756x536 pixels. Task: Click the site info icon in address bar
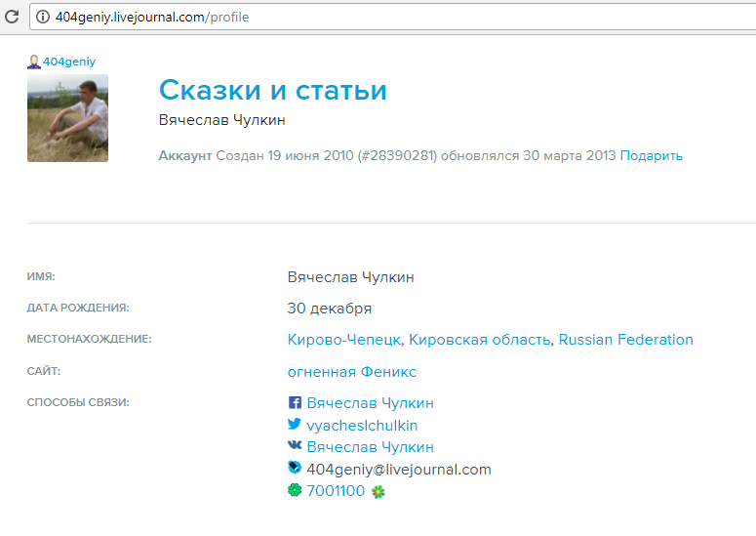click(42, 17)
